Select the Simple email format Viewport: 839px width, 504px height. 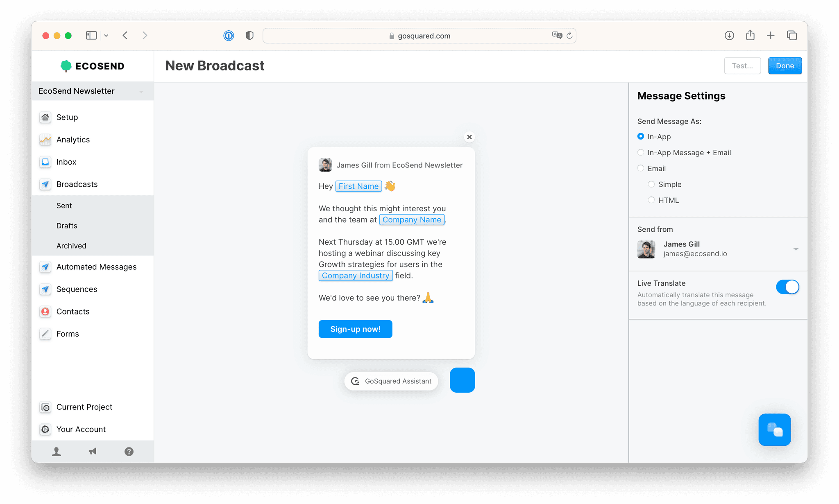tap(651, 184)
